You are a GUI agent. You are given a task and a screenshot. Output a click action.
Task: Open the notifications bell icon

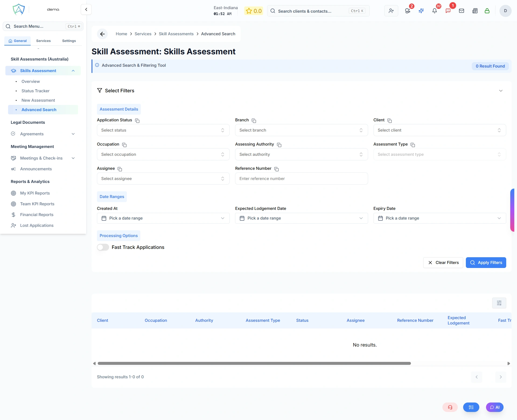coord(435,11)
